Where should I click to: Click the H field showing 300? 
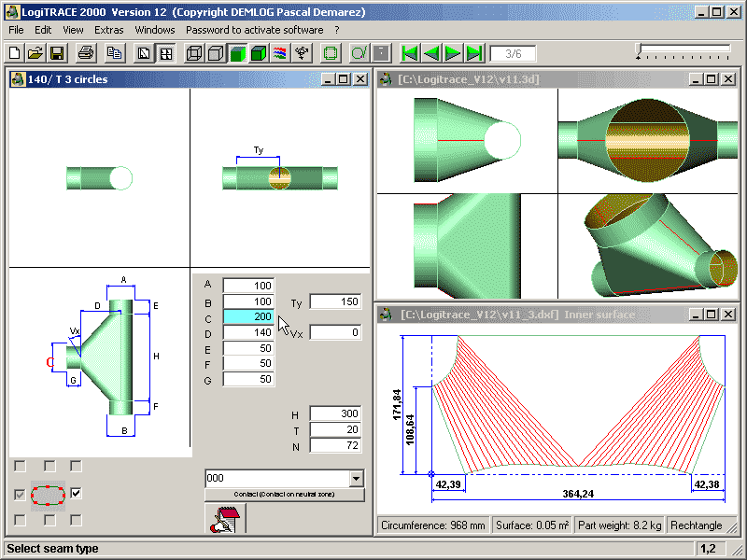coord(335,413)
